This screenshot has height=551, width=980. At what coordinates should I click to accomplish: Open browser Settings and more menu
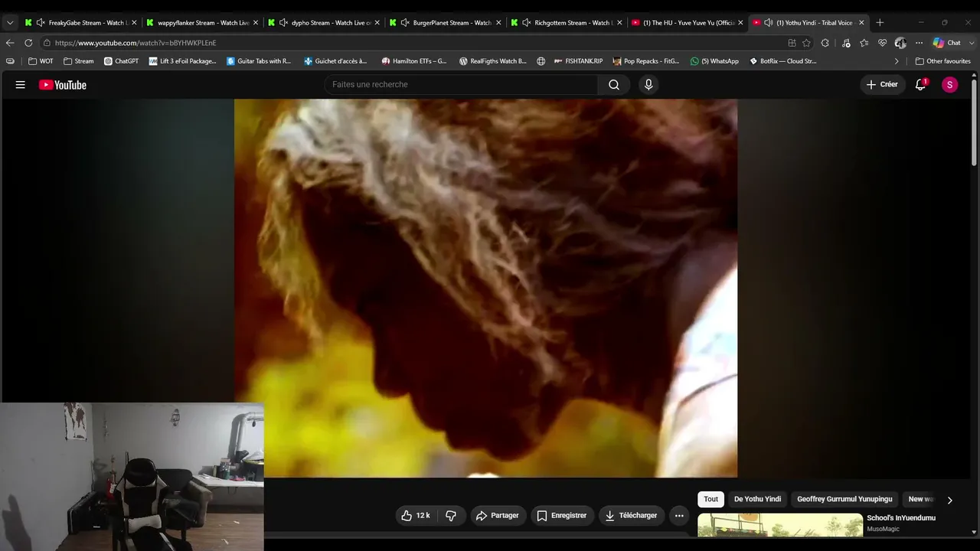(x=920, y=43)
